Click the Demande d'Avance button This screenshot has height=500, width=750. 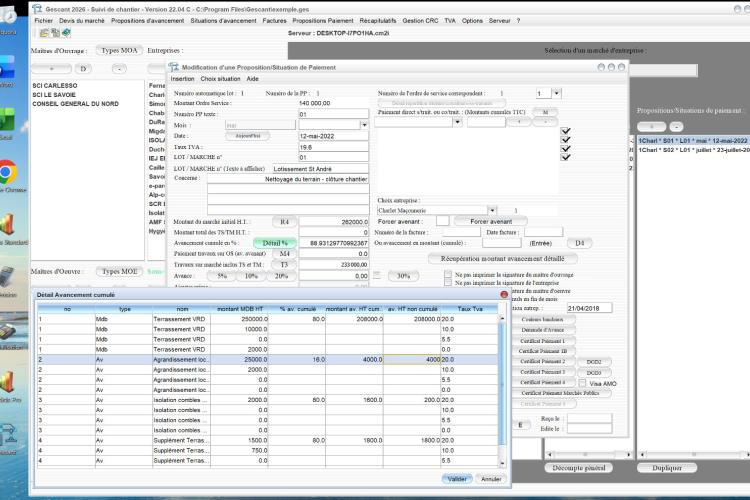(543, 330)
